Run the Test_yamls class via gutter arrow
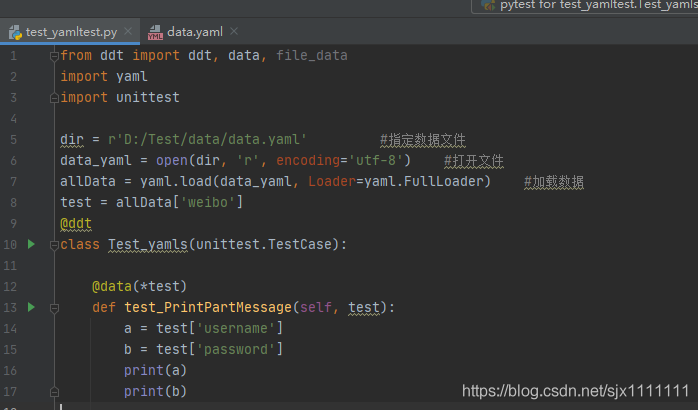The width and height of the screenshot is (698, 410). pyautogui.click(x=31, y=244)
